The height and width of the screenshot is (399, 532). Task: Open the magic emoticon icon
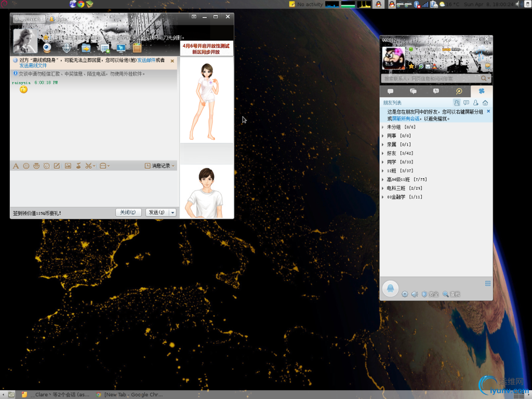click(36, 166)
